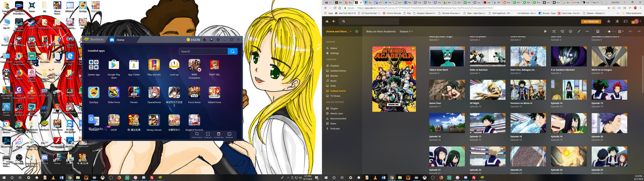Expand the Anime and Movies server dropdown
Screen dimensions: 644x181
click(340, 31)
